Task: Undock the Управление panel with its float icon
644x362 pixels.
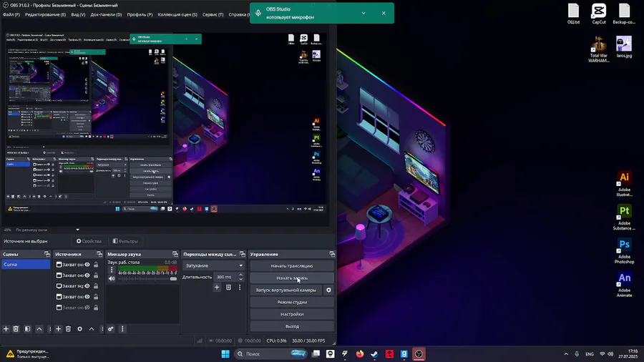Action: tap(332, 254)
